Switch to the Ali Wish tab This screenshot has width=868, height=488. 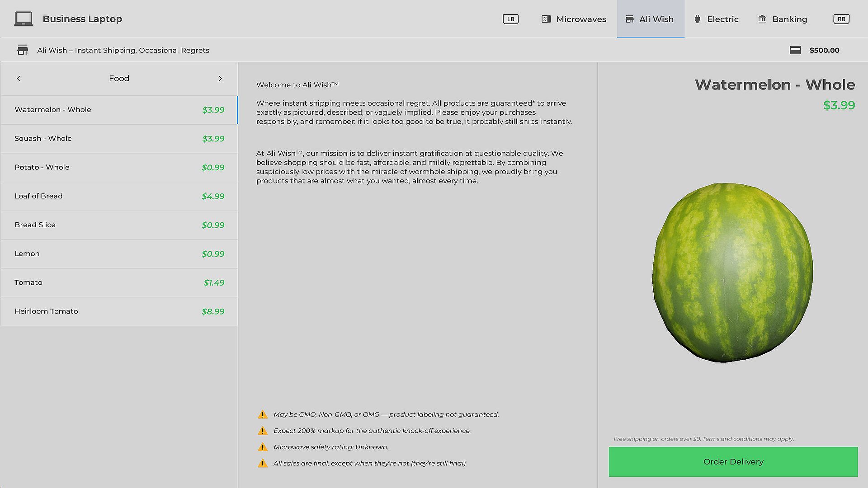tap(651, 19)
